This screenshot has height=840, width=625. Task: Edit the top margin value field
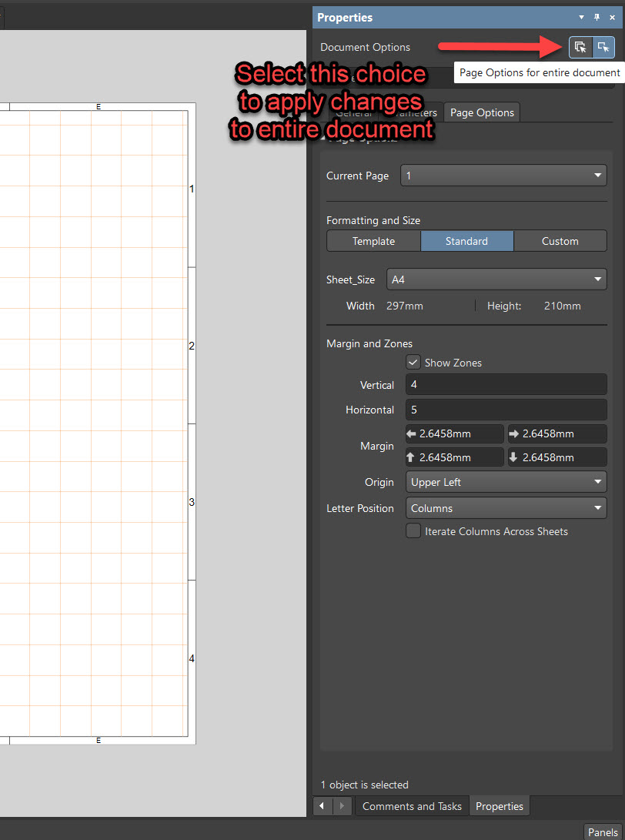click(455, 457)
